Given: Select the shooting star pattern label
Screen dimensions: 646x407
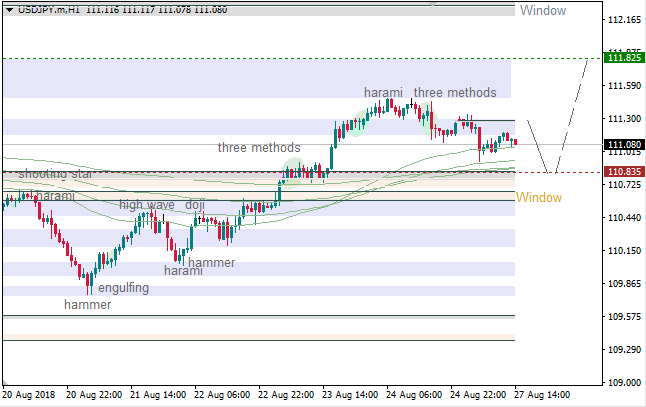Looking at the screenshot, I should click(56, 174).
